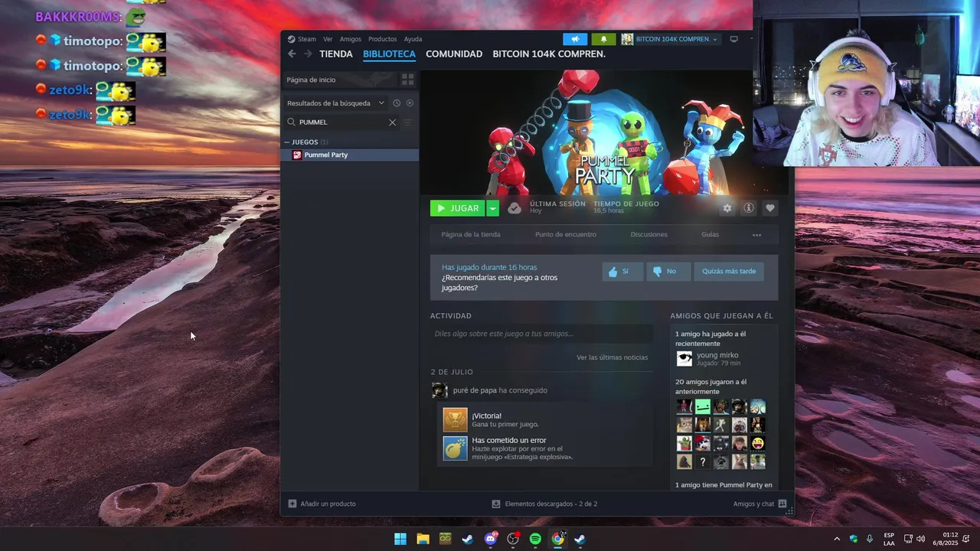Viewport: 980px width, 551px height.
Task: Click Quizás más tarde button
Action: (729, 271)
